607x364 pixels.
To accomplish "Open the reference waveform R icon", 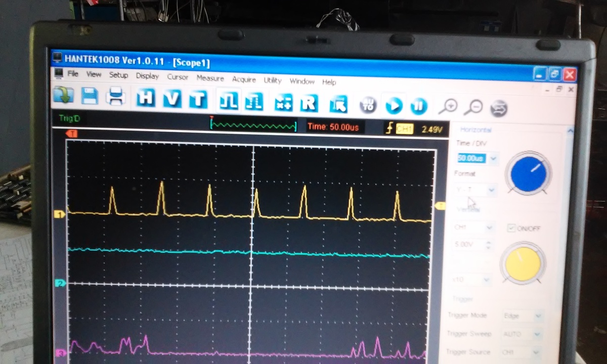I will 309,104.
